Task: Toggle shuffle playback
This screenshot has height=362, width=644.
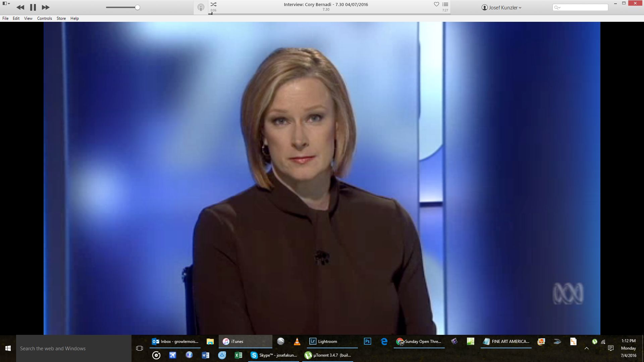Action: point(213,4)
